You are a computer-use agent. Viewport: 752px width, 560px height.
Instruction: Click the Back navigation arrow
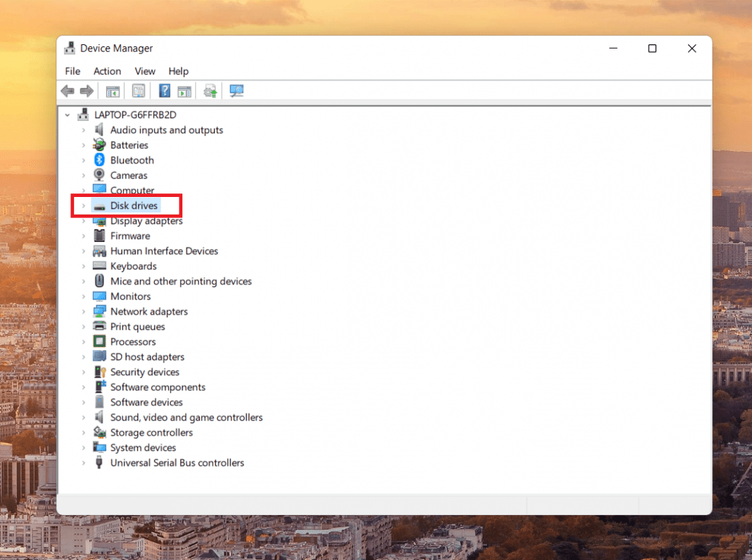(67, 91)
